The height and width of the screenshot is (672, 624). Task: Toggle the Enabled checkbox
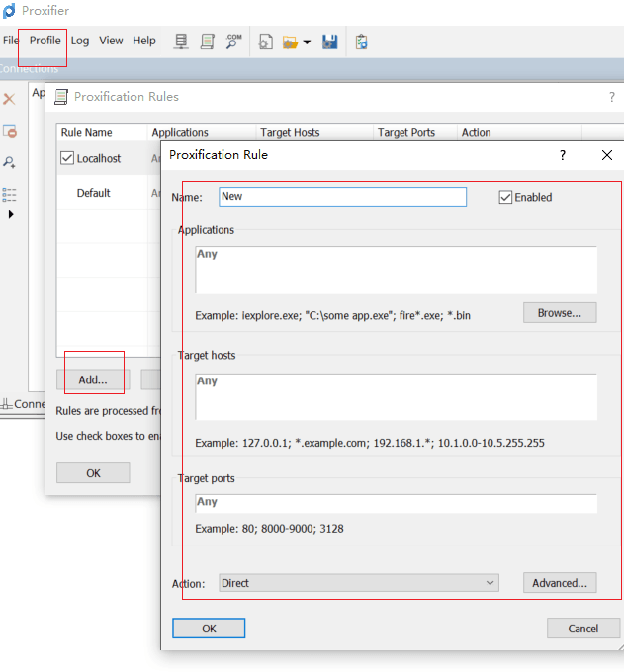(x=505, y=197)
